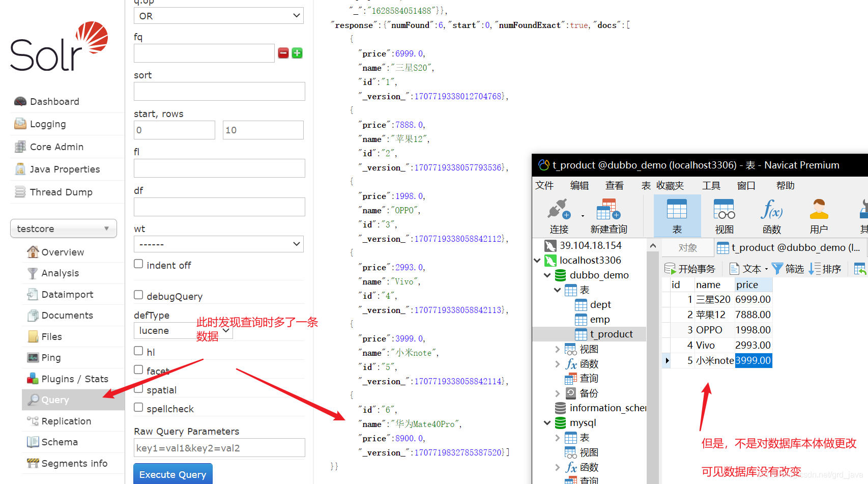The width and height of the screenshot is (868, 484).
Task: Click the Execute Query button
Action: 173,474
